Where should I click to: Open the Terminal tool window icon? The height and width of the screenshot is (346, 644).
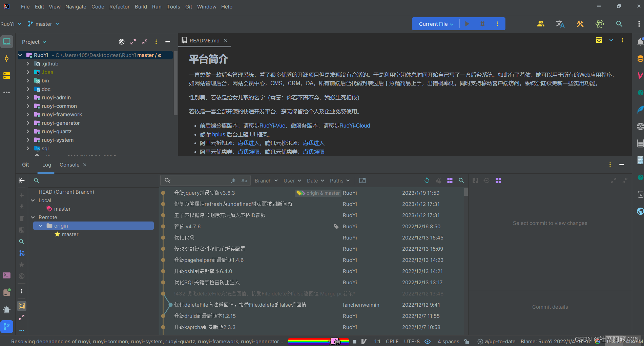[x=7, y=275]
